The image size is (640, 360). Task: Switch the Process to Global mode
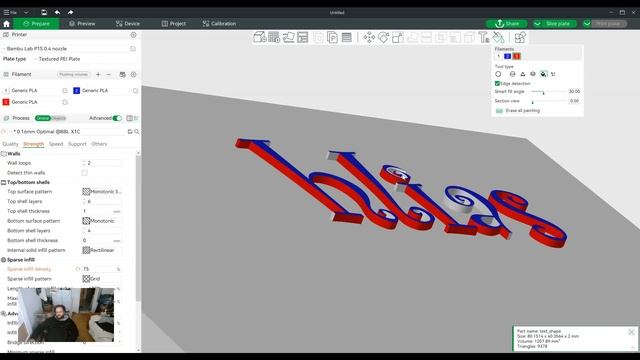(42, 118)
